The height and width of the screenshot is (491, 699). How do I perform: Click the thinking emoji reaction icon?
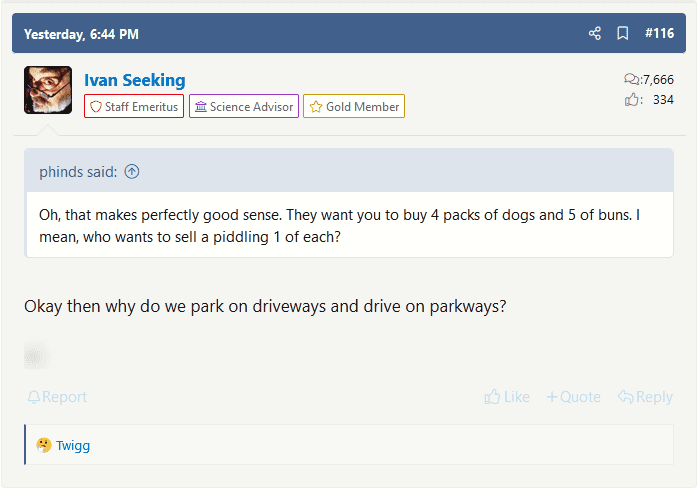click(x=44, y=446)
